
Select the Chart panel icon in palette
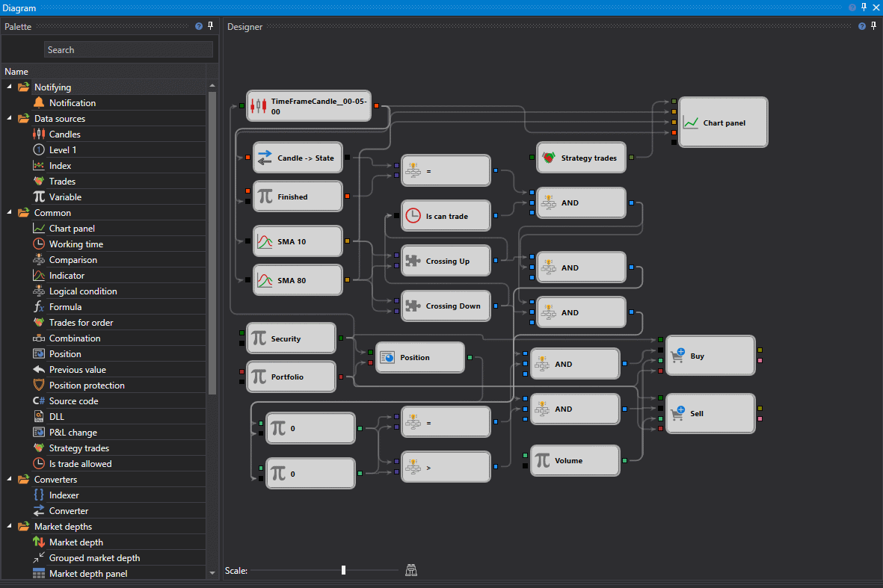39,229
